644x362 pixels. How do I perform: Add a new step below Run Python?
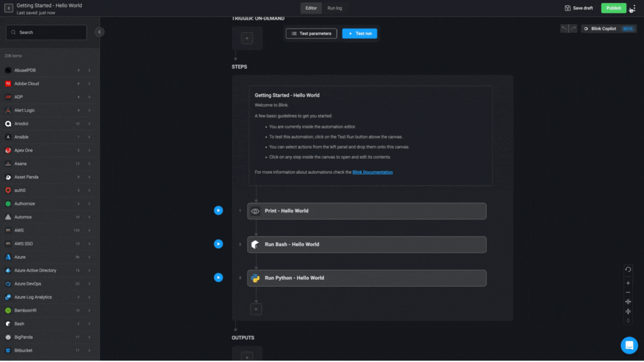[x=256, y=309]
